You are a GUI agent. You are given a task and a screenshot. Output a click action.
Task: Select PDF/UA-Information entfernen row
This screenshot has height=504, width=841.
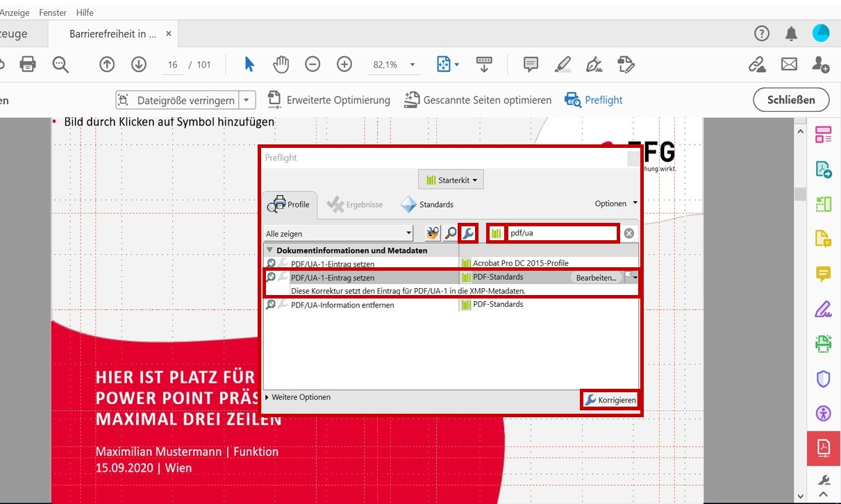[x=451, y=305]
